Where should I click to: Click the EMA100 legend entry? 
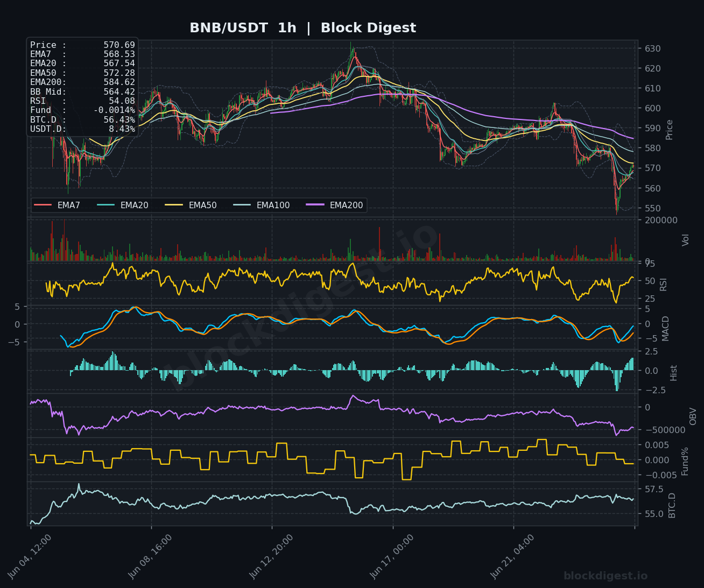pyautogui.click(x=262, y=205)
